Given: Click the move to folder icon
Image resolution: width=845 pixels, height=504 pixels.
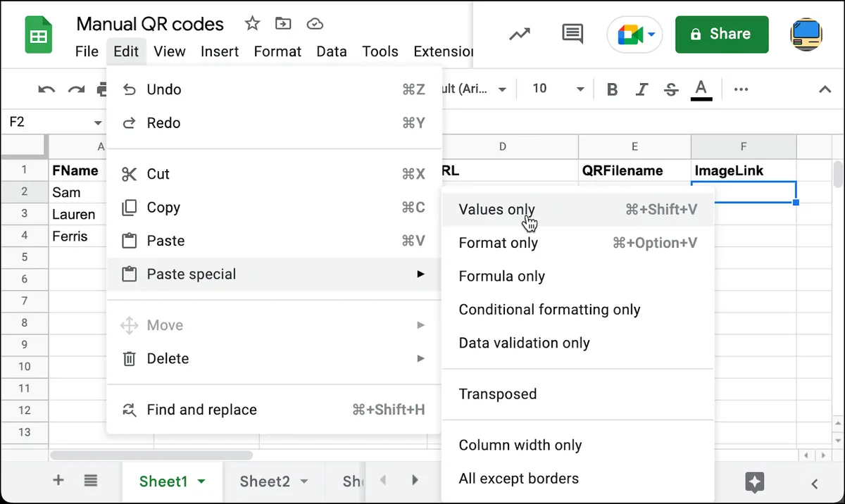Looking at the screenshot, I should 283,24.
